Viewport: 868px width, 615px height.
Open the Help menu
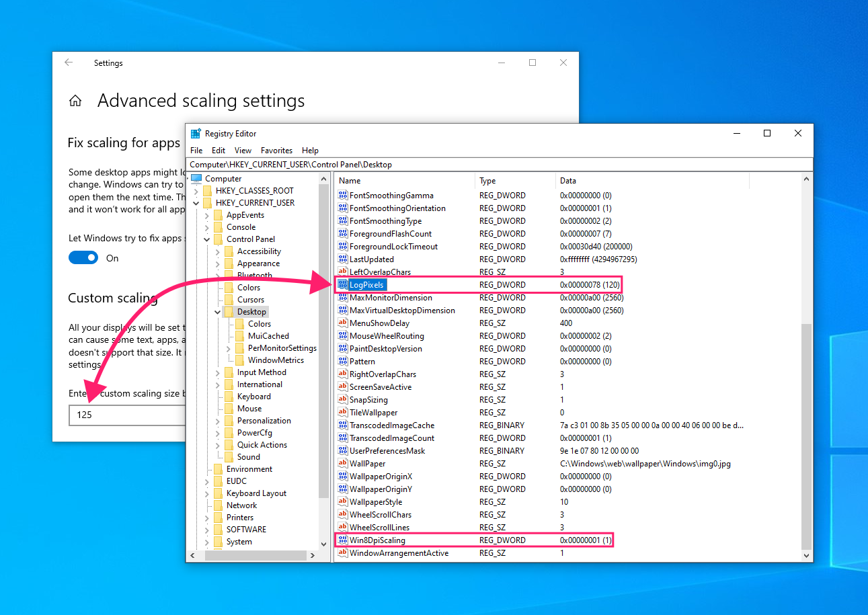pos(310,151)
